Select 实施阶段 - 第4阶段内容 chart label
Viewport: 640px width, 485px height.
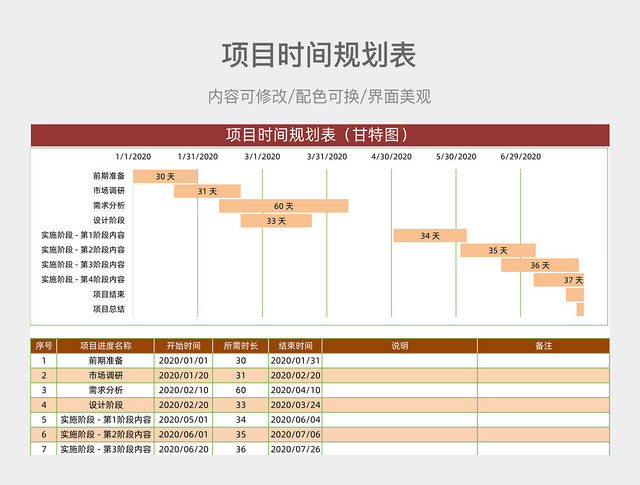83,280
